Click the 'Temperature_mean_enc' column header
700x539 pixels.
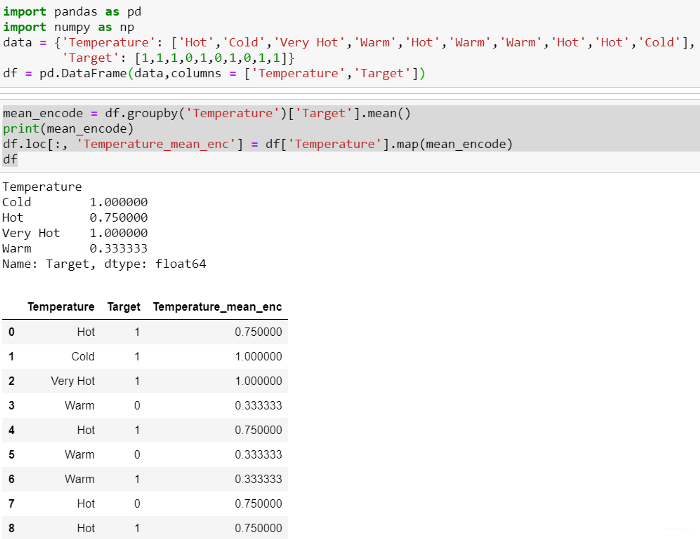[217, 307]
